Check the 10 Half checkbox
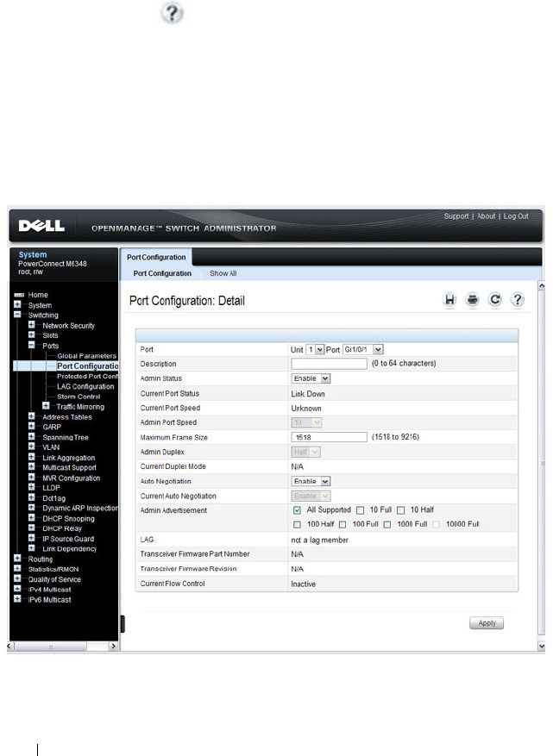This screenshot has height=756, width=553. (x=400, y=510)
